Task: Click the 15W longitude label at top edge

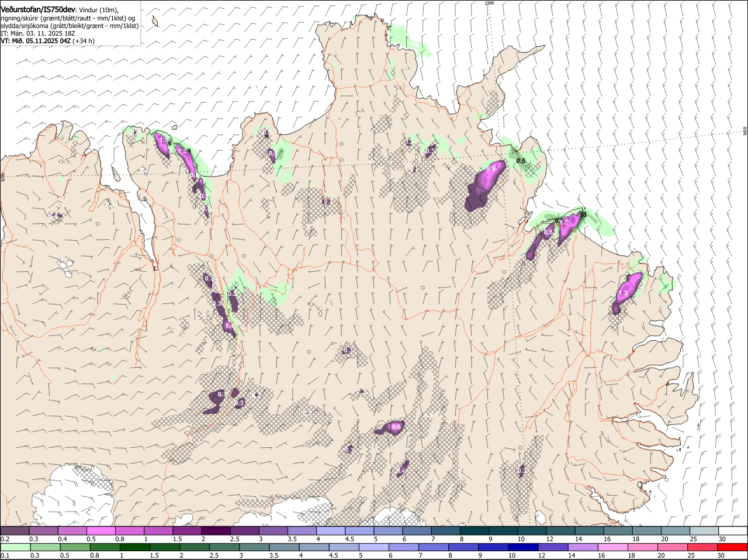Action: [489, 4]
